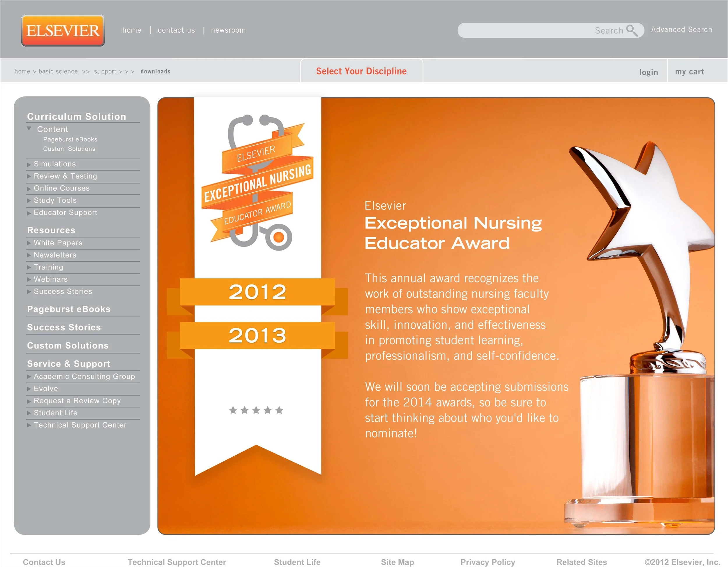Image resolution: width=728 pixels, height=568 pixels.
Task: Click the five-star rating row
Action: coord(256,410)
